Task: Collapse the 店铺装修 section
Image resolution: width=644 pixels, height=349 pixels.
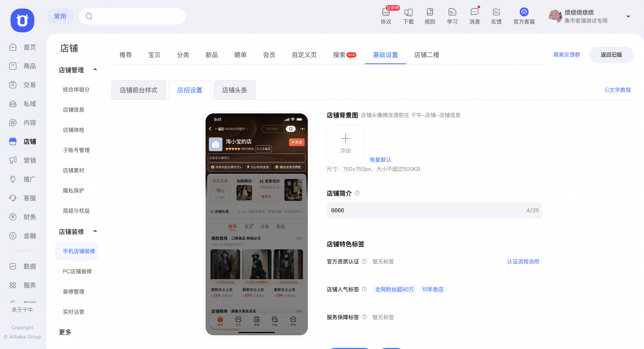Action: tap(95, 231)
